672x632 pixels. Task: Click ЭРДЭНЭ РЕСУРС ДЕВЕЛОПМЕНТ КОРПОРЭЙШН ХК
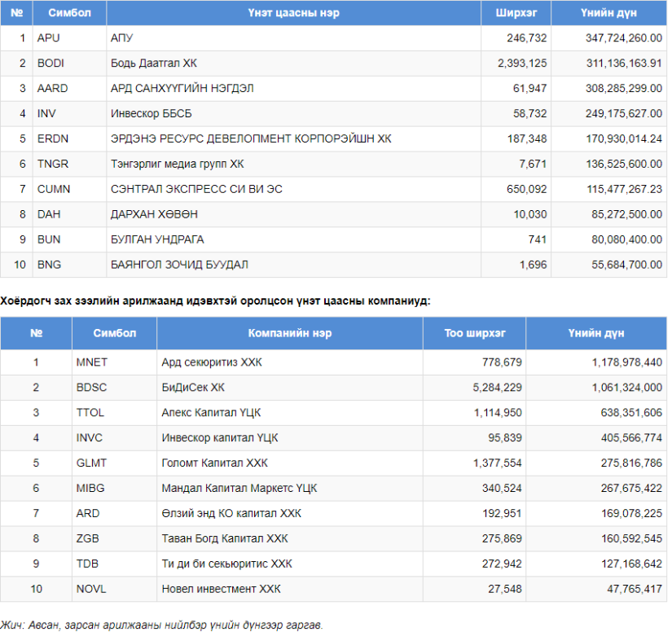coord(251,138)
